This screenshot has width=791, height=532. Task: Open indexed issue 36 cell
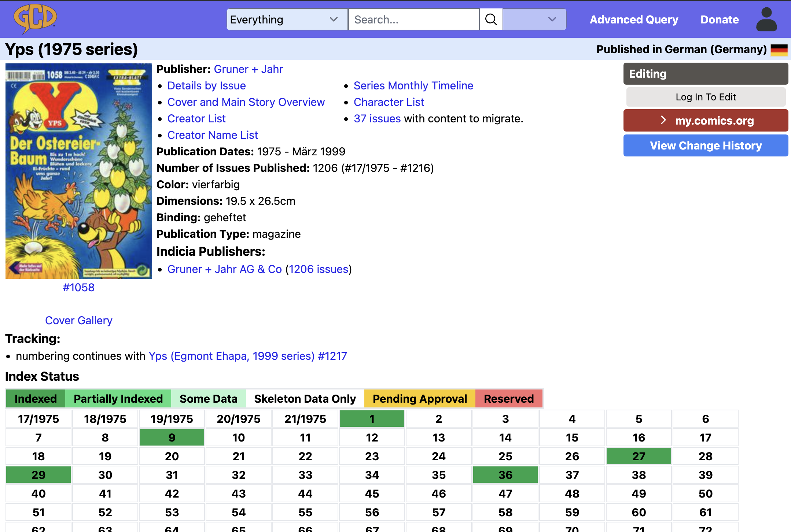tap(505, 475)
